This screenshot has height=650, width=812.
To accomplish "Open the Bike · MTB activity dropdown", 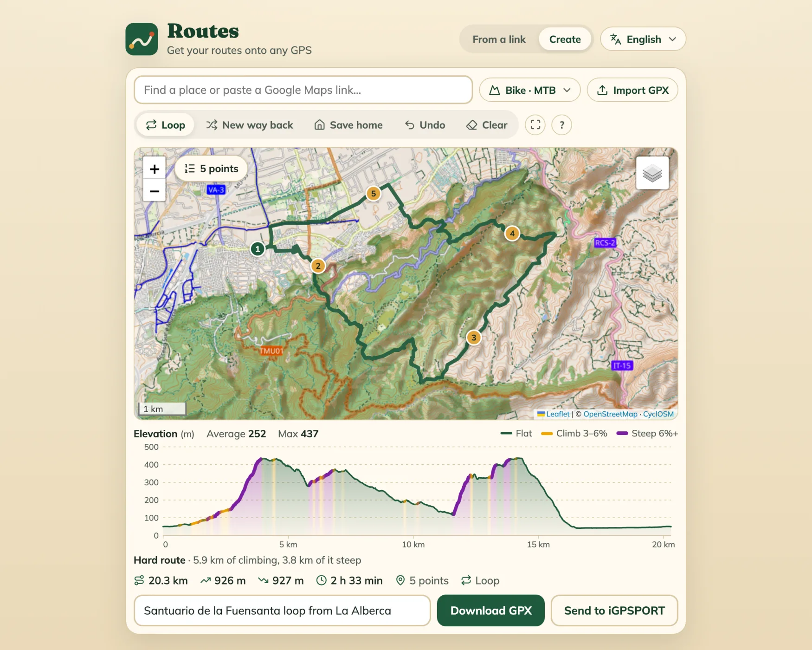I will 529,90.
